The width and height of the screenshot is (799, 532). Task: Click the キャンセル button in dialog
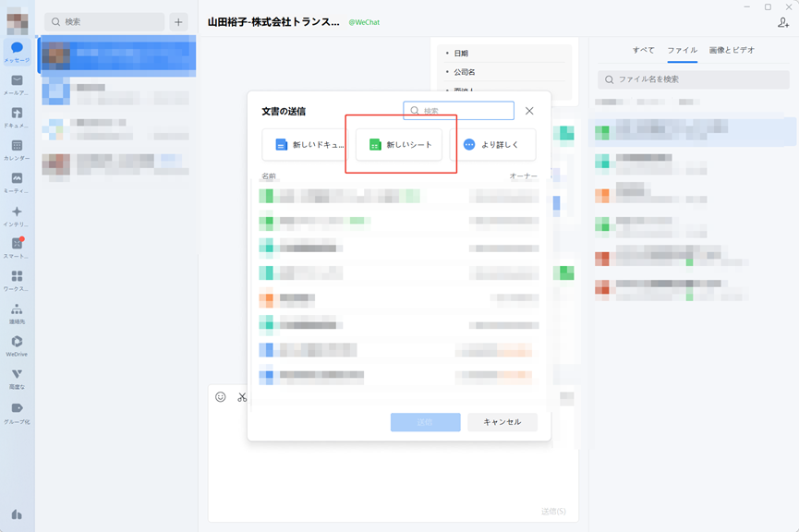[x=502, y=422]
